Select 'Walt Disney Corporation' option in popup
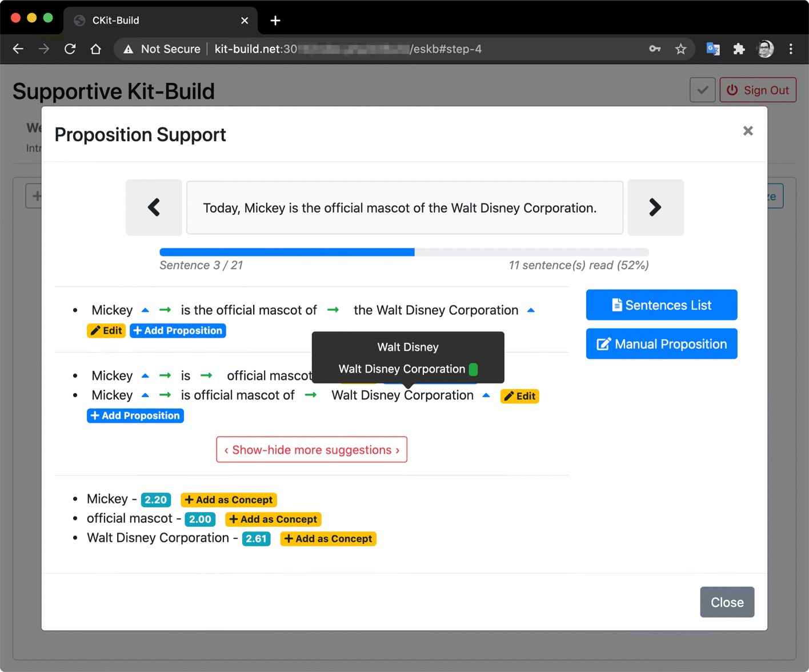 [402, 369]
